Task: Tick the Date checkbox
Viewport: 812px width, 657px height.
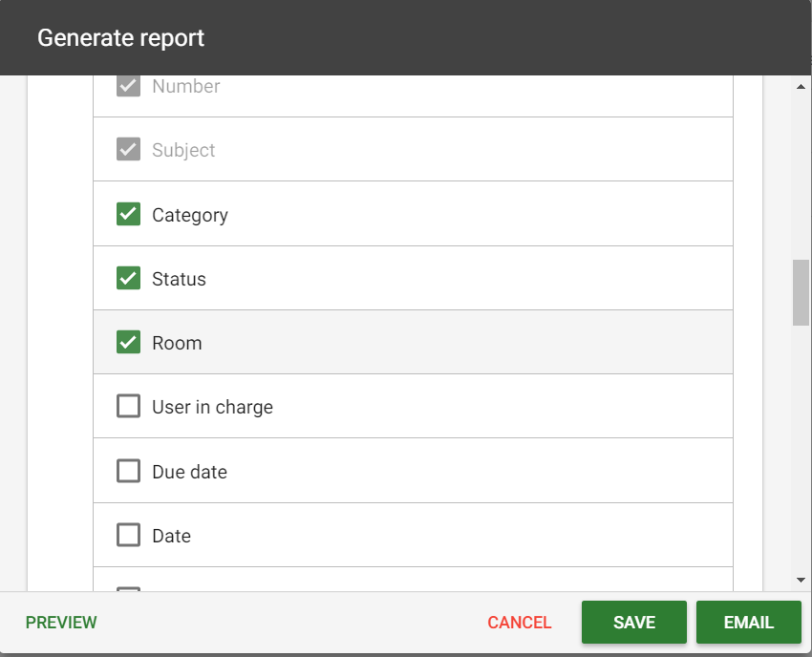Action: [128, 536]
